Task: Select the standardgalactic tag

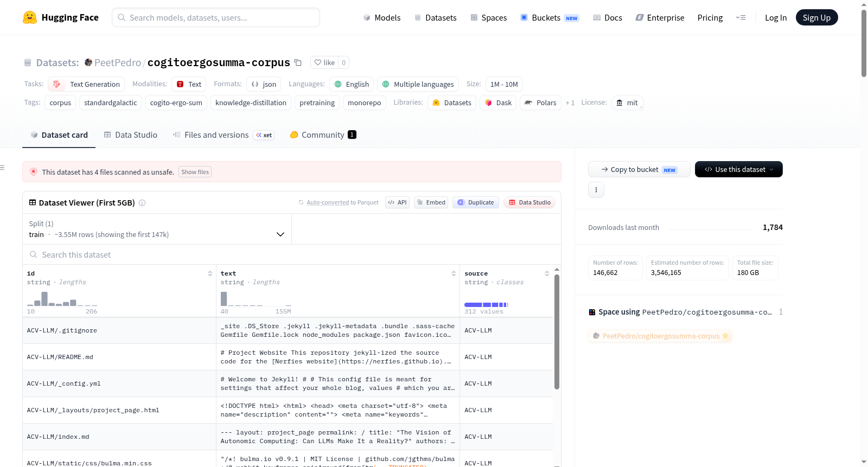Action: click(x=111, y=103)
